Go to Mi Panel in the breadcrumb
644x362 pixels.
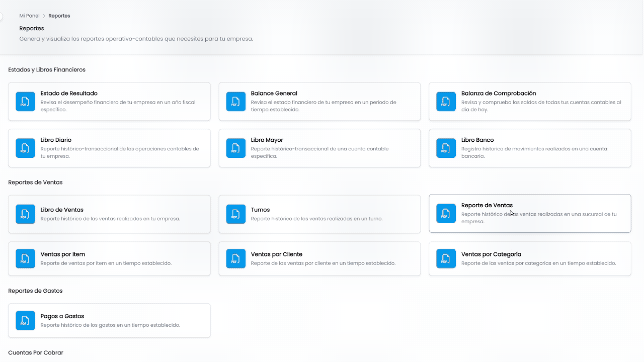pos(29,16)
